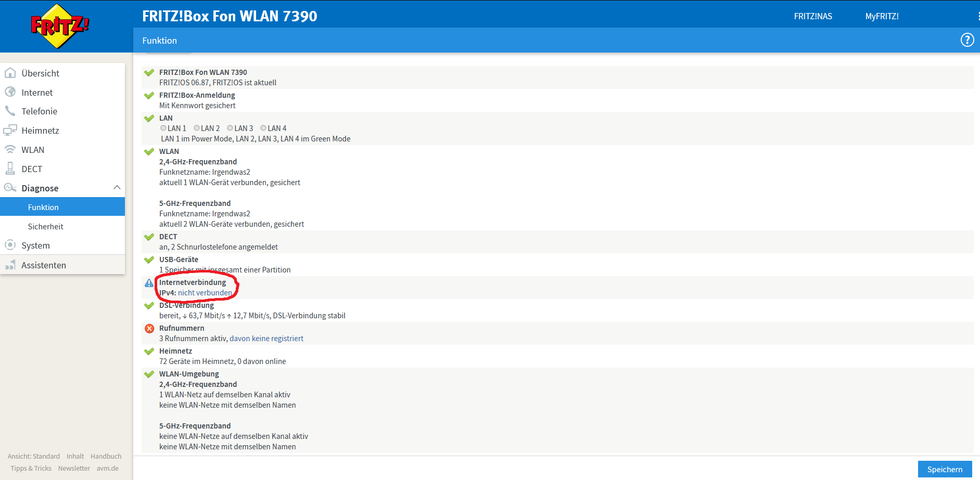Click green checkmark beside Heimnetz status
980x480 pixels.
[x=149, y=351]
